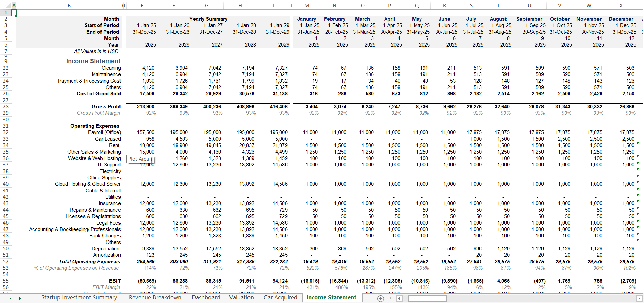Select column M header
The width and height of the screenshot is (644, 303).
307,6
